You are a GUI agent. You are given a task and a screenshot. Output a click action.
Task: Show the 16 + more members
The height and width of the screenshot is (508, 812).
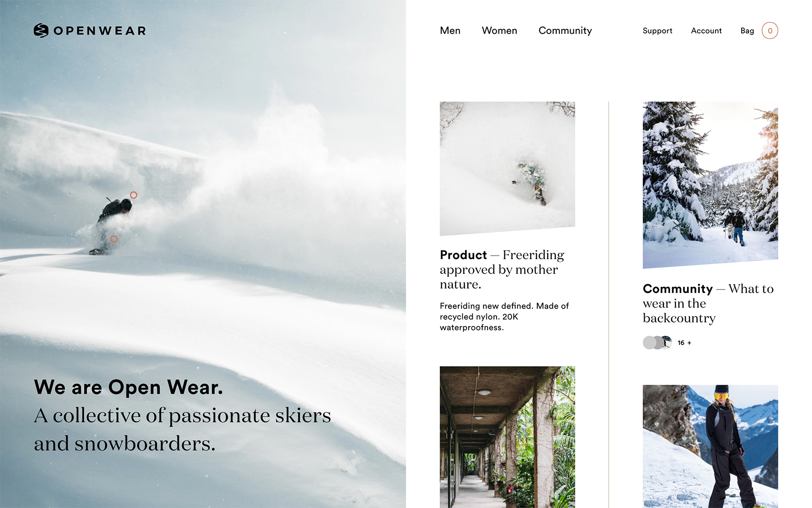click(684, 343)
